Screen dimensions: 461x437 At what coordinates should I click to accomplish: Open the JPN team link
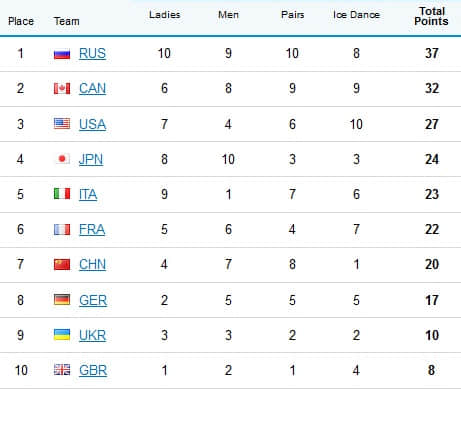(x=91, y=159)
